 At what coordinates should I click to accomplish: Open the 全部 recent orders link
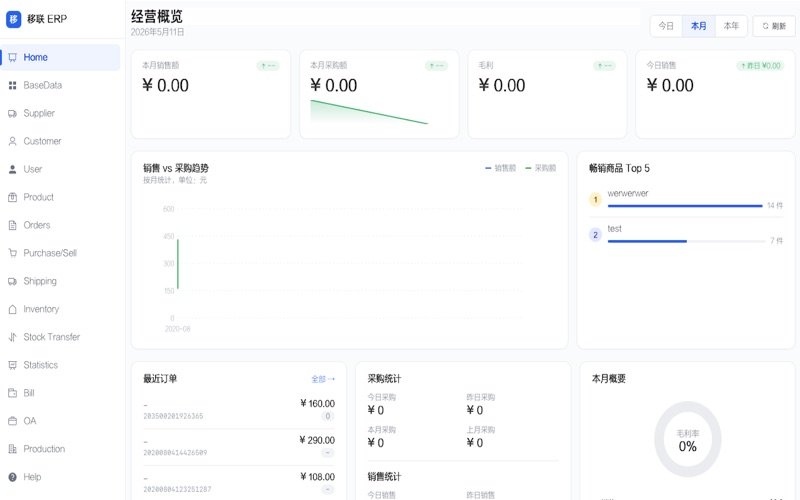[323, 379]
